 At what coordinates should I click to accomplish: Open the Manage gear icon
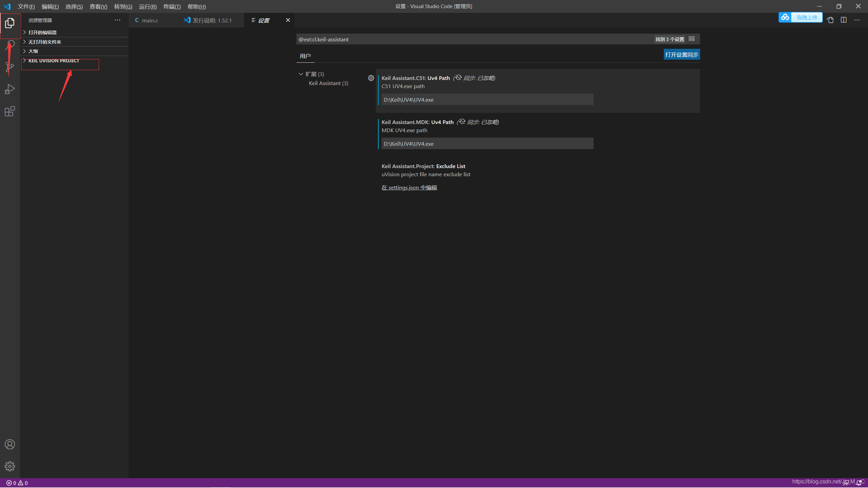pos(10,466)
